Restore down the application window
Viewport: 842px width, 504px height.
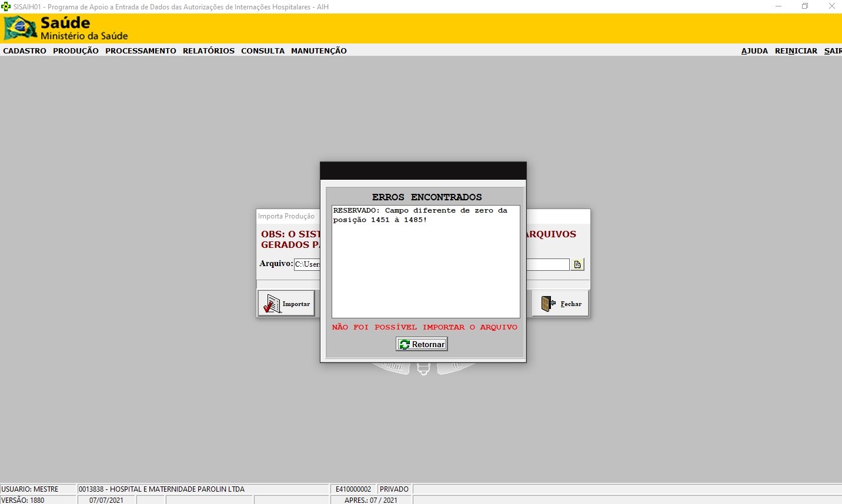[805, 6]
